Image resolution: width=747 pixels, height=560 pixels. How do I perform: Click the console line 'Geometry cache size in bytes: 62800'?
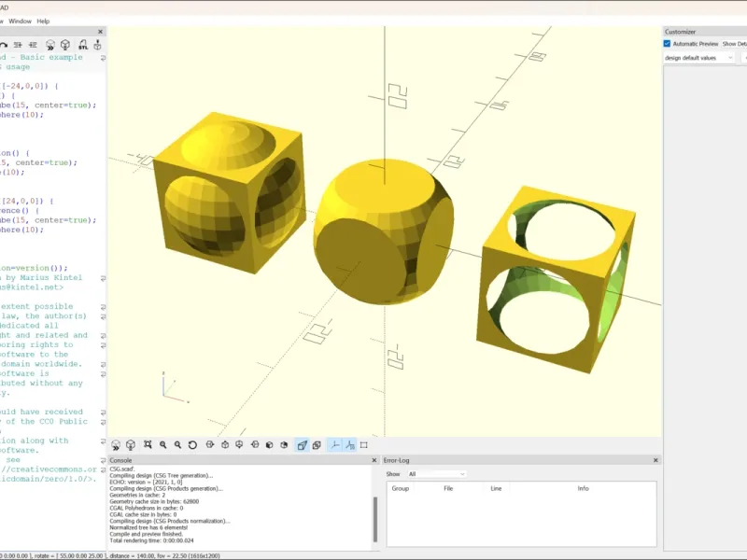154,501
